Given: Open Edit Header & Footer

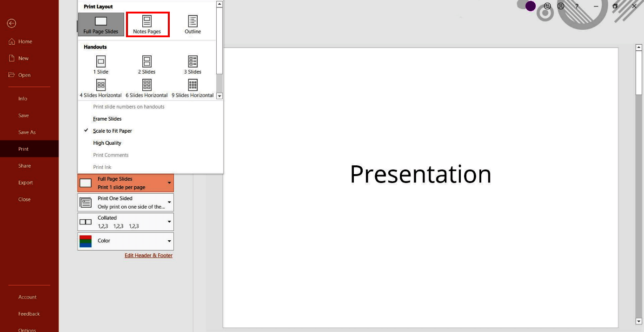Looking at the screenshot, I should point(148,255).
